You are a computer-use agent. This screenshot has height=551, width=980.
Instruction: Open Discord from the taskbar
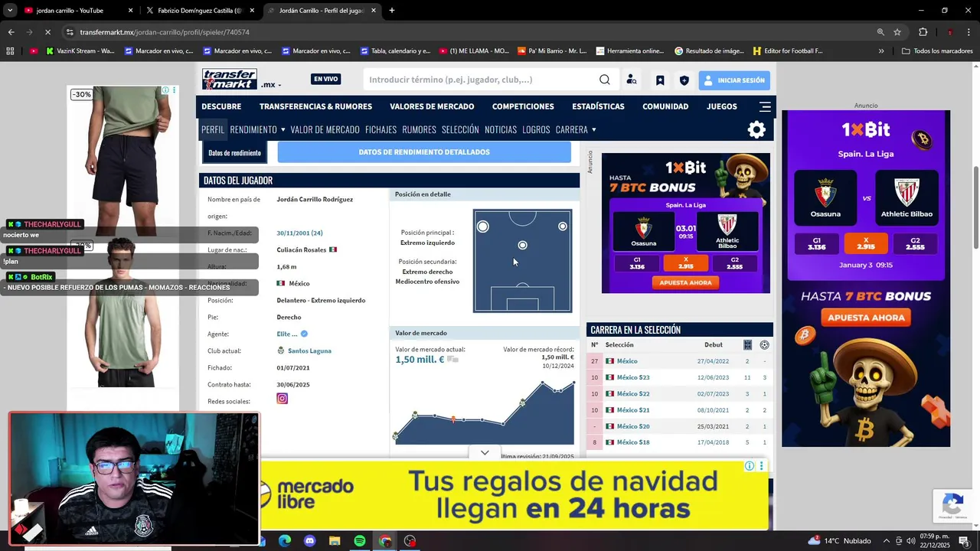pos(309,541)
